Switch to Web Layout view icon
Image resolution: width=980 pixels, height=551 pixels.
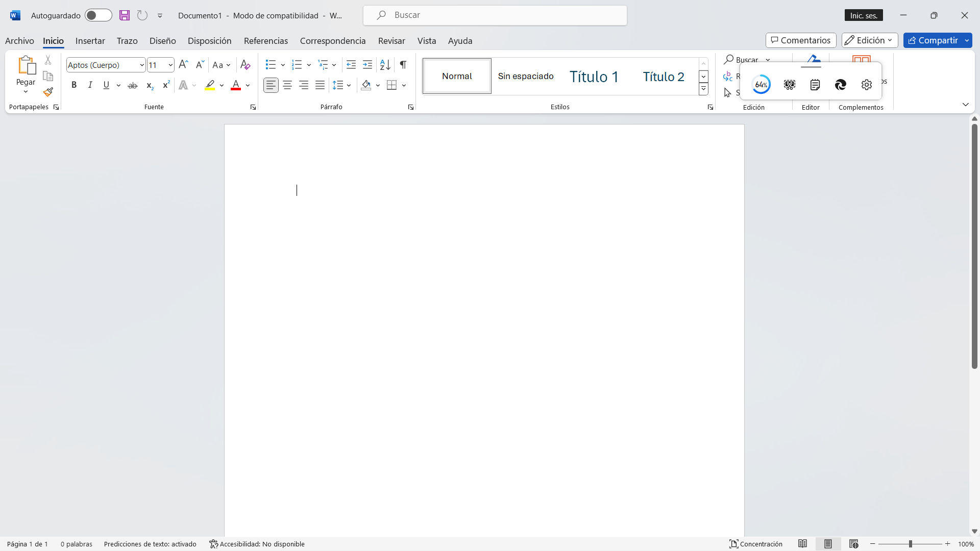[853, 544]
